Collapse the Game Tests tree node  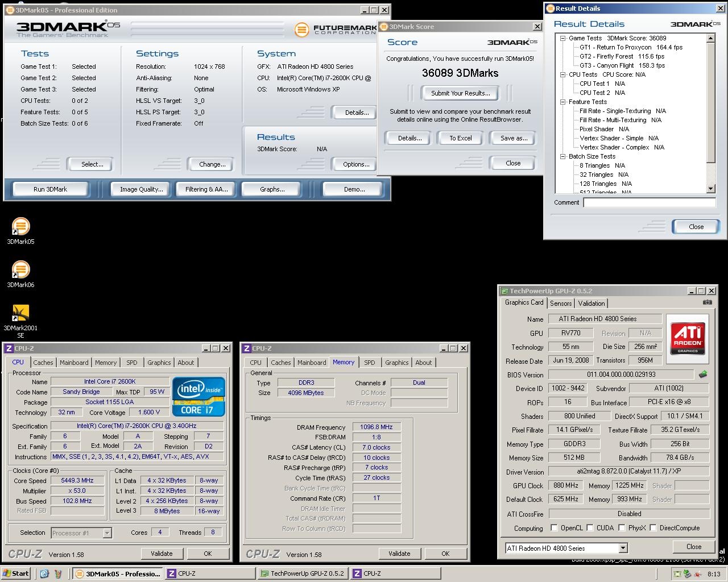pos(562,39)
